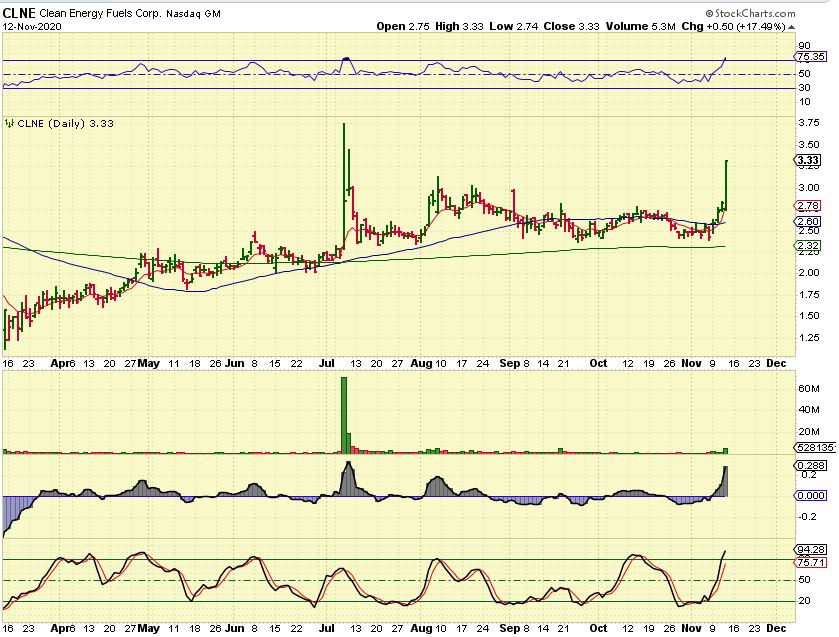This screenshot has width=839, height=637.
Task: Click the -0.2 indicator axis label
Action: pos(807,517)
